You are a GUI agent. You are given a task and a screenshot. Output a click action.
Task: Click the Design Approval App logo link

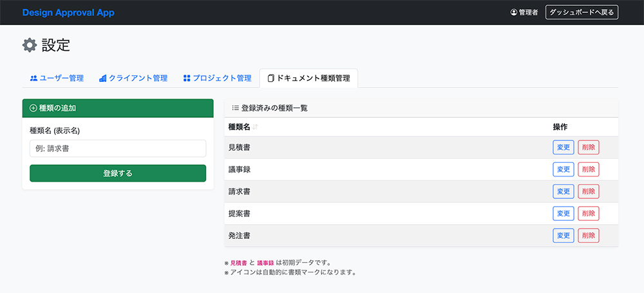(68, 12)
